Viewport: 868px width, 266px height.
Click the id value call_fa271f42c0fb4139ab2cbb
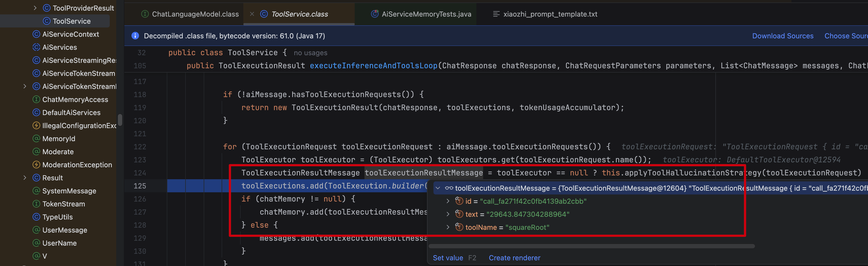pyautogui.click(x=533, y=201)
